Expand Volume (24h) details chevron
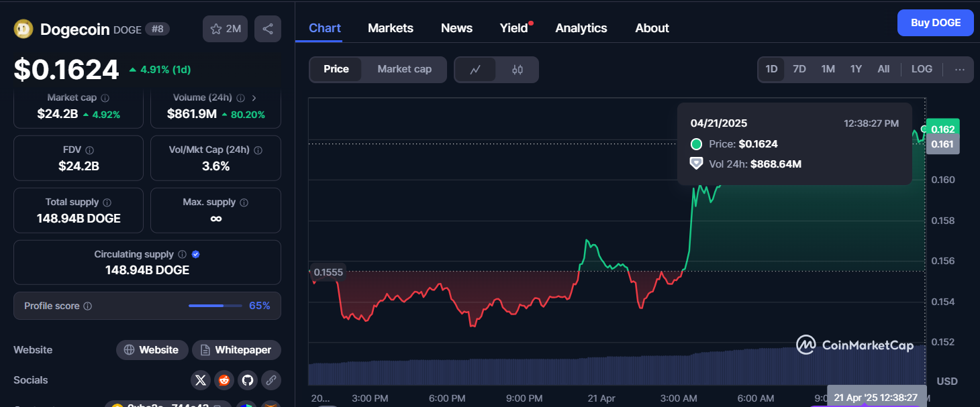 [x=254, y=98]
